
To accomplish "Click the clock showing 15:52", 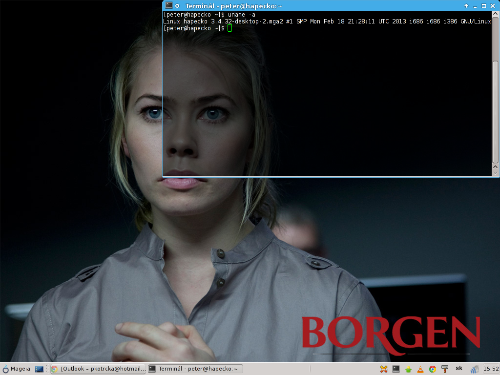I will pos(491,369).
